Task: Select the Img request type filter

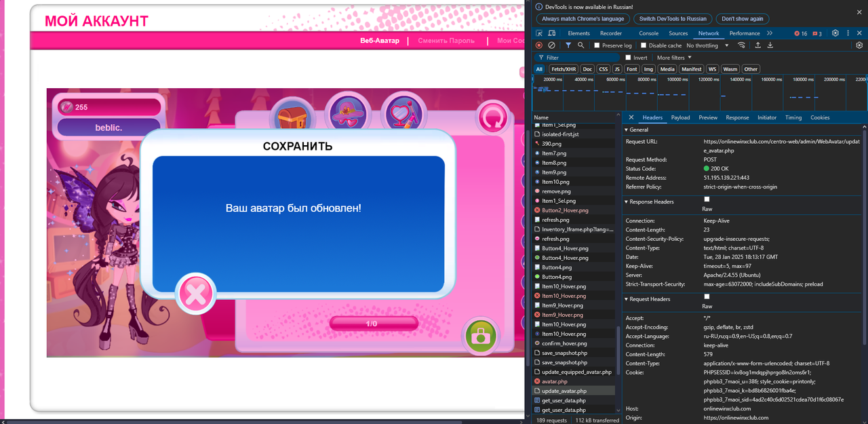Action: click(648, 69)
